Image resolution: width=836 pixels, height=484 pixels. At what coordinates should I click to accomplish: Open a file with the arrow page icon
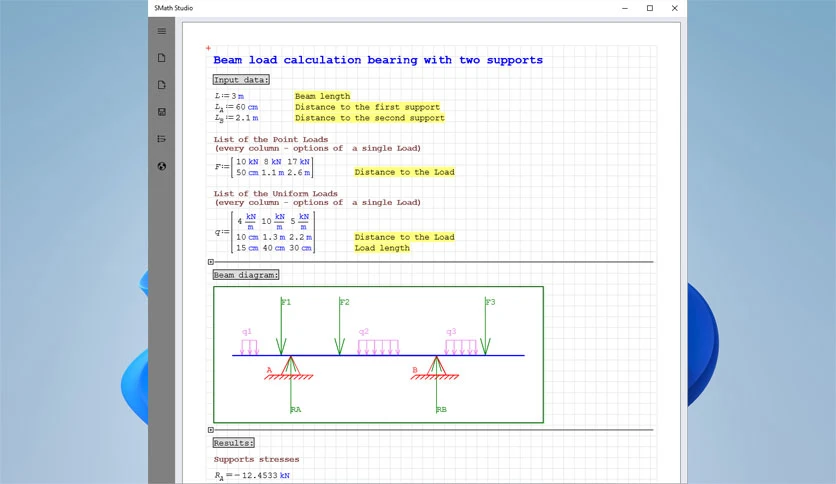pos(162,85)
